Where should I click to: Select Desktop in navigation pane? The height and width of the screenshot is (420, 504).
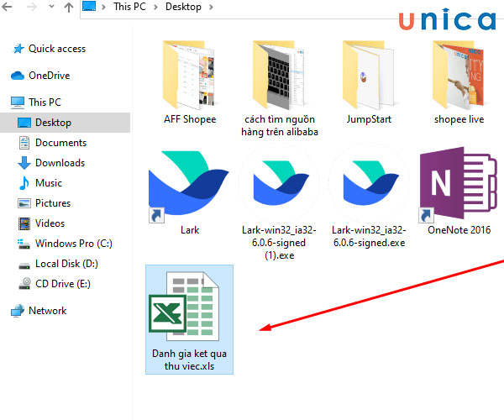click(54, 123)
